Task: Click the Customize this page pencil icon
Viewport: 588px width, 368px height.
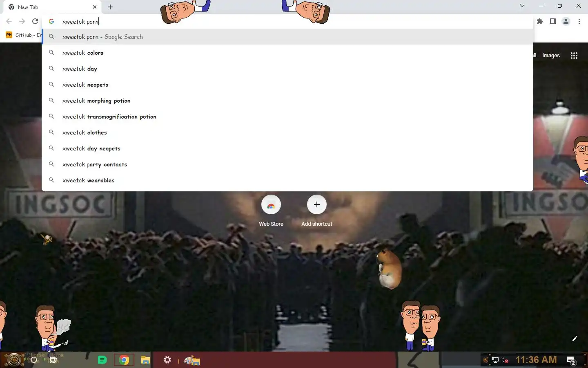Action: click(575, 339)
